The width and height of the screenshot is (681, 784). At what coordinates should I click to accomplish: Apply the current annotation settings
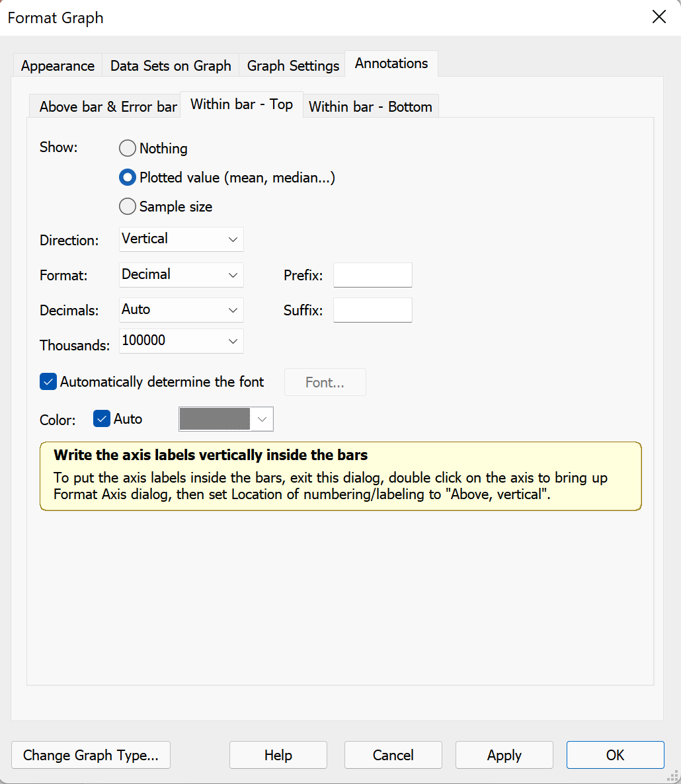tap(504, 755)
